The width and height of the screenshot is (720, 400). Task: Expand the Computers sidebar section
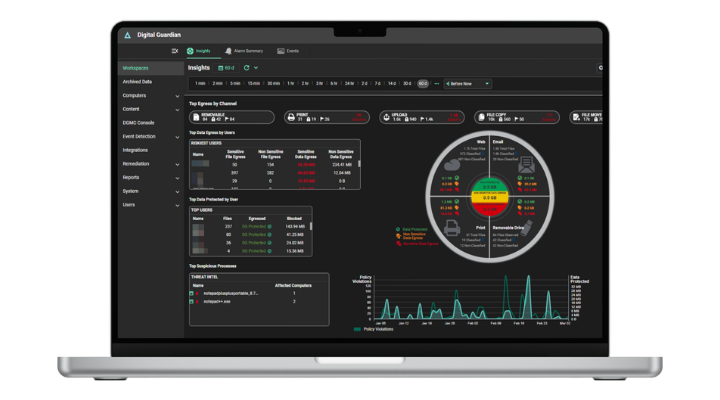(x=177, y=95)
